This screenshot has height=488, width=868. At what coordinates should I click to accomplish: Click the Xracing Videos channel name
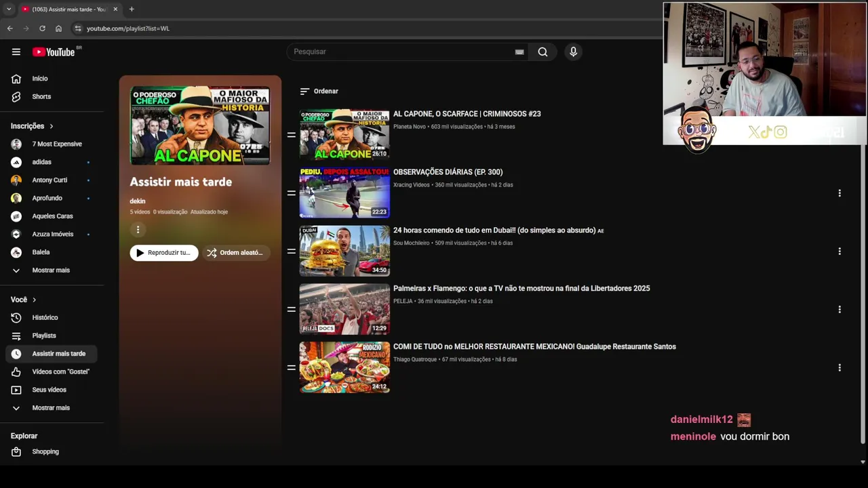coord(412,185)
